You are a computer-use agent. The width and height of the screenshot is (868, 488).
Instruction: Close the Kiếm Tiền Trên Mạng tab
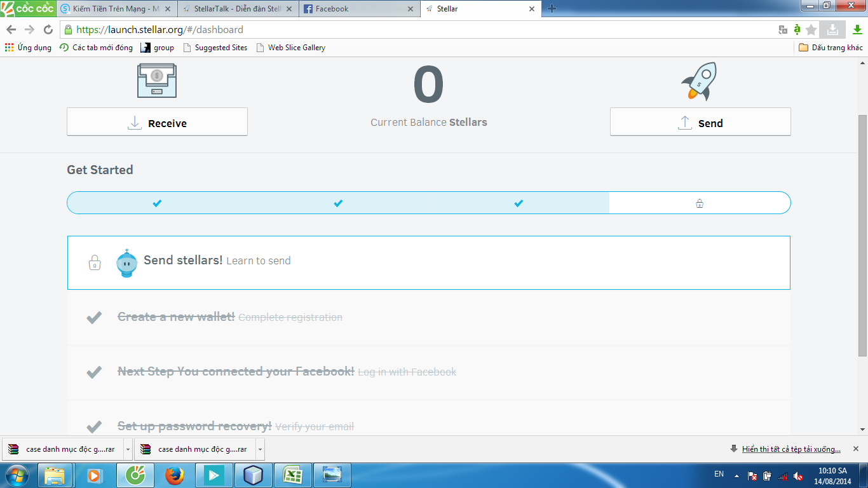(x=167, y=9)
